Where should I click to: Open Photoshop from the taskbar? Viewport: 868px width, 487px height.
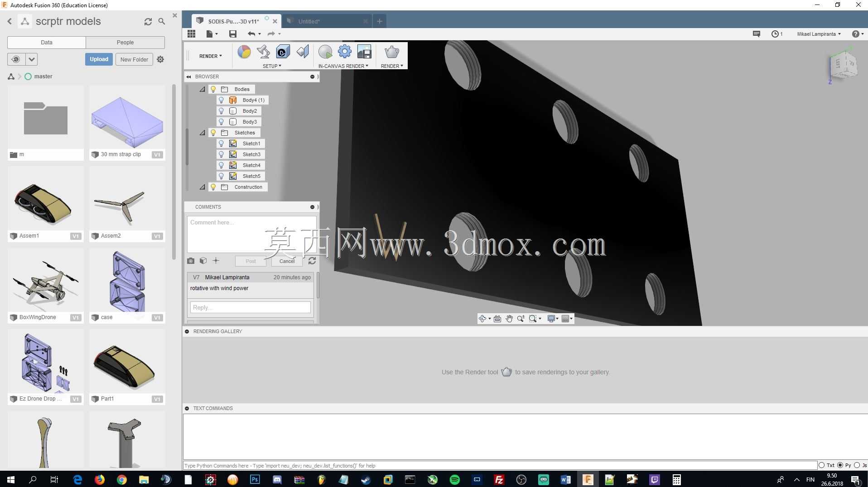255,479
